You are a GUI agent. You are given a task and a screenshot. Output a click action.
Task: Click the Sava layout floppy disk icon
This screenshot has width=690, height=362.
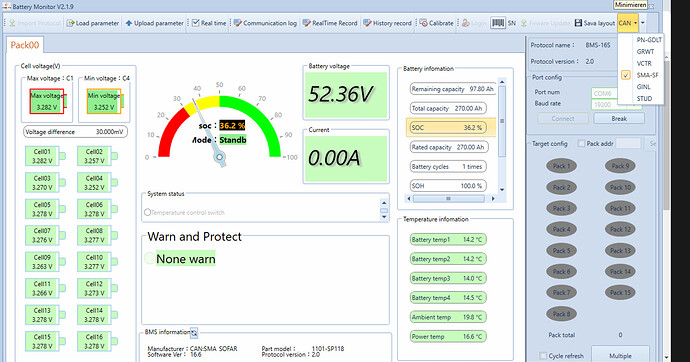click(578, 23)
